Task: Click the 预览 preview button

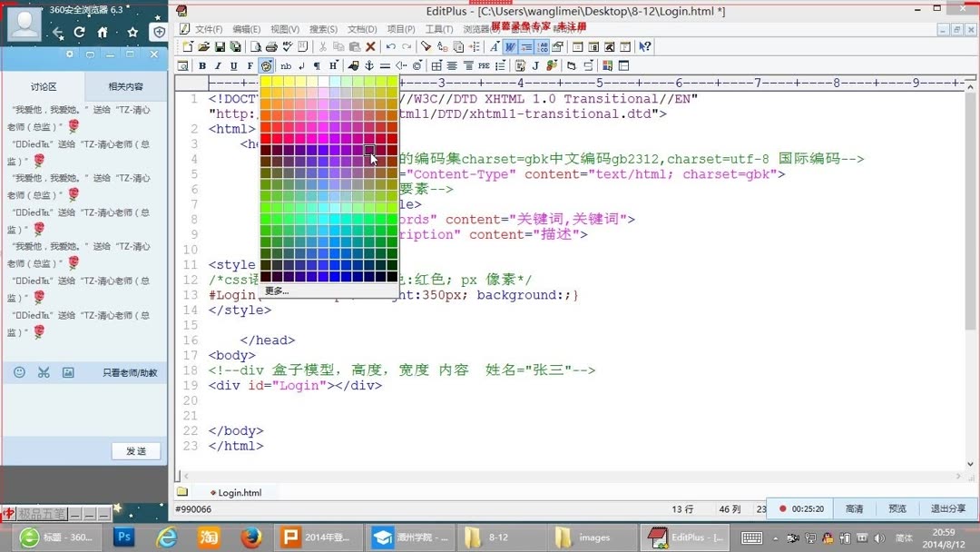Action: (x=897, y=508)
